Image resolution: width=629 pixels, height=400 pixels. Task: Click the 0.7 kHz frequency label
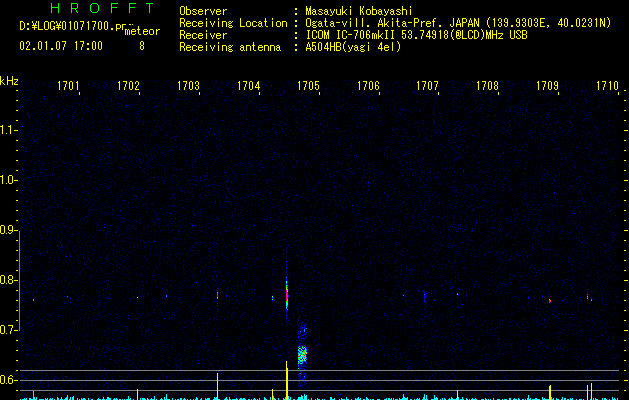point(8,330)
